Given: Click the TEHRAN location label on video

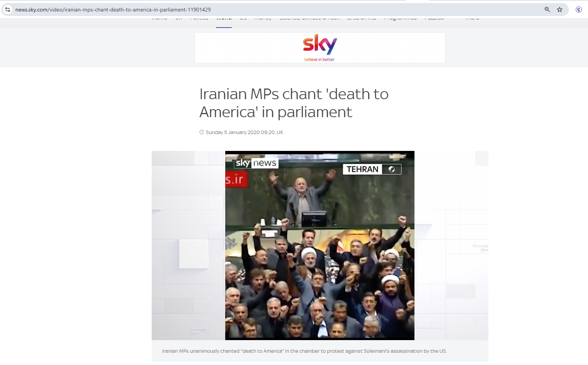Looking at the screenshot, I should (362, 169).
